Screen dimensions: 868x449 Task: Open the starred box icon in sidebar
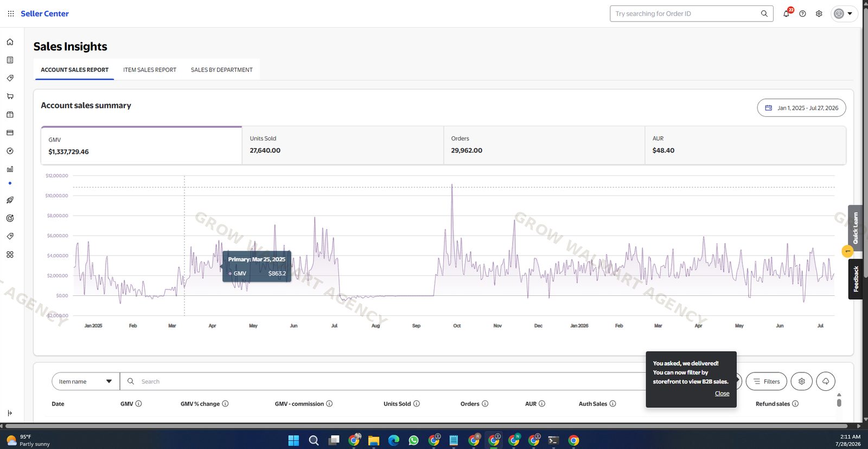point(10,115)
